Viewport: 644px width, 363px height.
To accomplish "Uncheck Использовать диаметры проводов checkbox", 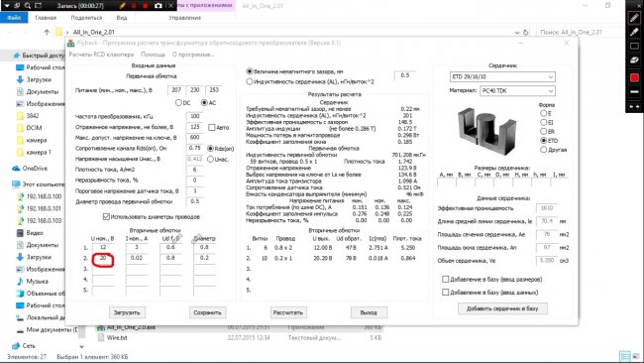I will click(x=106, y=216).
